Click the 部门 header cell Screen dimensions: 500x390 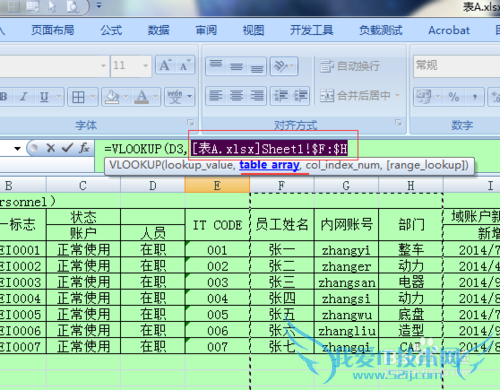[x=411, y=224]
